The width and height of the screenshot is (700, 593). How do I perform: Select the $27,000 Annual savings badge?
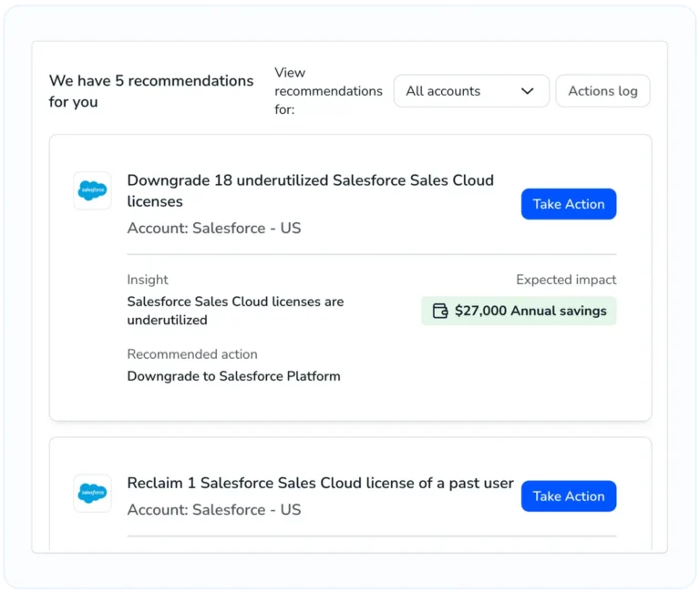coord(519,311)
